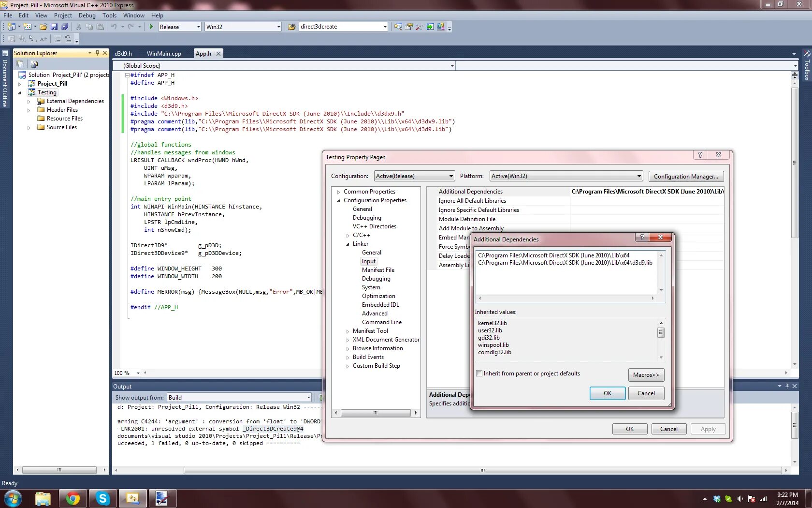Click the Open File toolbar icon

pyautogui.click(x=43, y=27)
